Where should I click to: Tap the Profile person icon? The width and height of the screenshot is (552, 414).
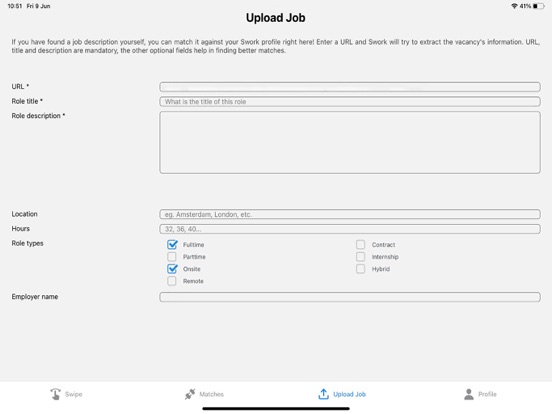pos(469,394)
